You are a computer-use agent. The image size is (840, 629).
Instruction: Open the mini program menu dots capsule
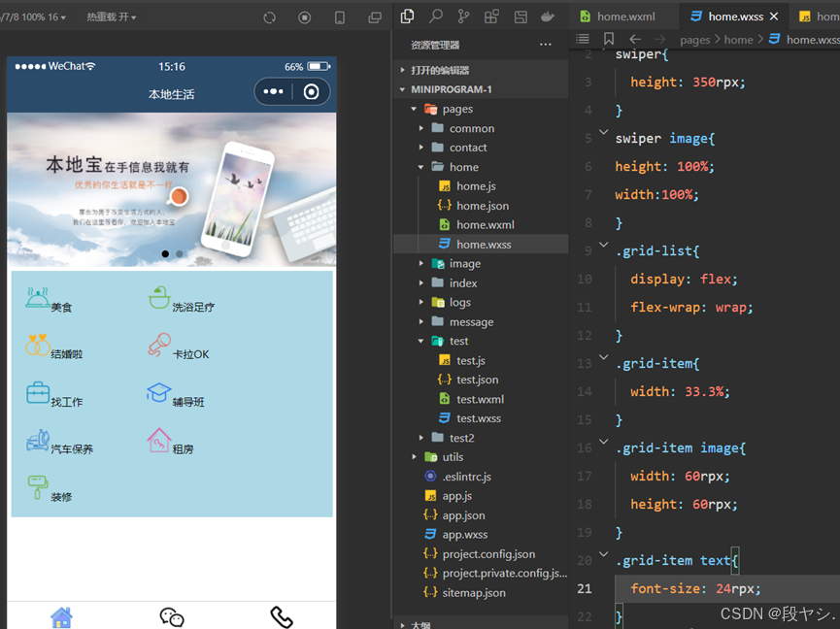coord(273,91)
